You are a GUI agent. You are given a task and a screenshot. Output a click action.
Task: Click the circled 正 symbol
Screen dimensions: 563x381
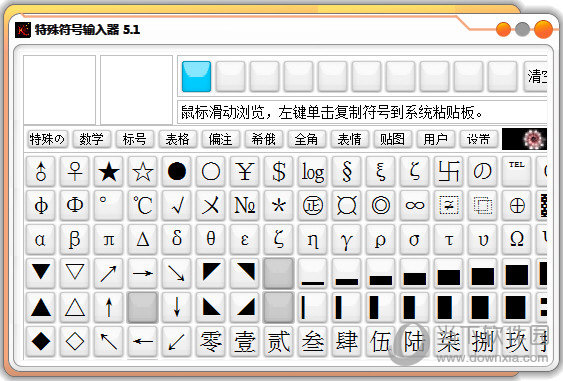tap(312, 205)
